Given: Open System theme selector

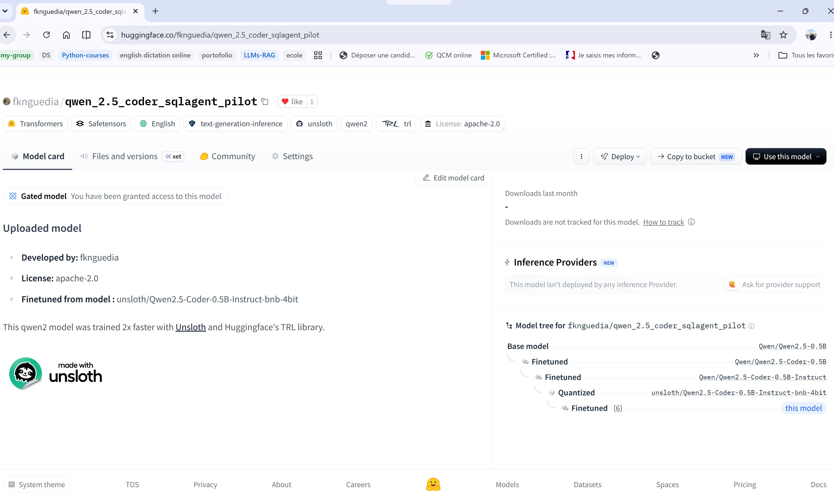Looking at the screenshot, I should (37, 484).
